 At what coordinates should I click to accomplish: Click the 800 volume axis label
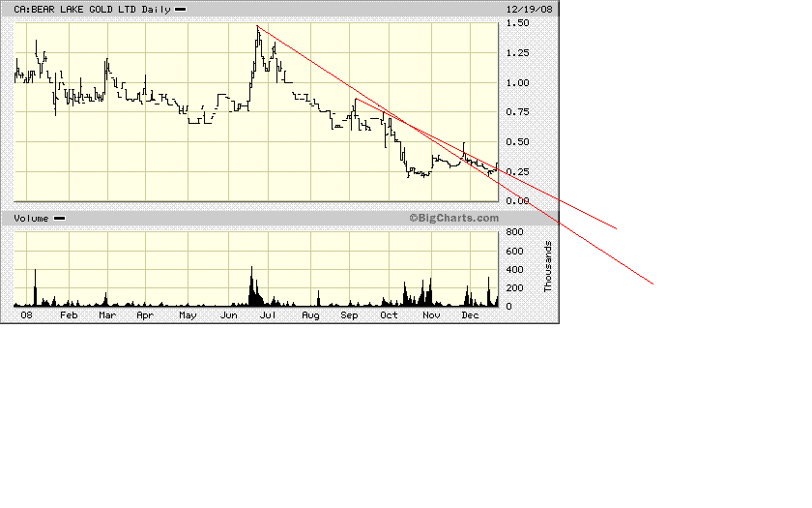(514, 231)
